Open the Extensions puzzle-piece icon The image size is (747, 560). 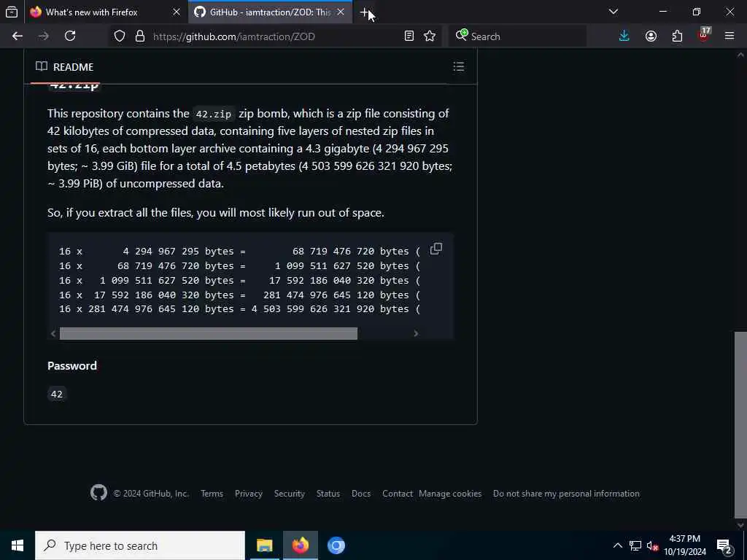677,36
